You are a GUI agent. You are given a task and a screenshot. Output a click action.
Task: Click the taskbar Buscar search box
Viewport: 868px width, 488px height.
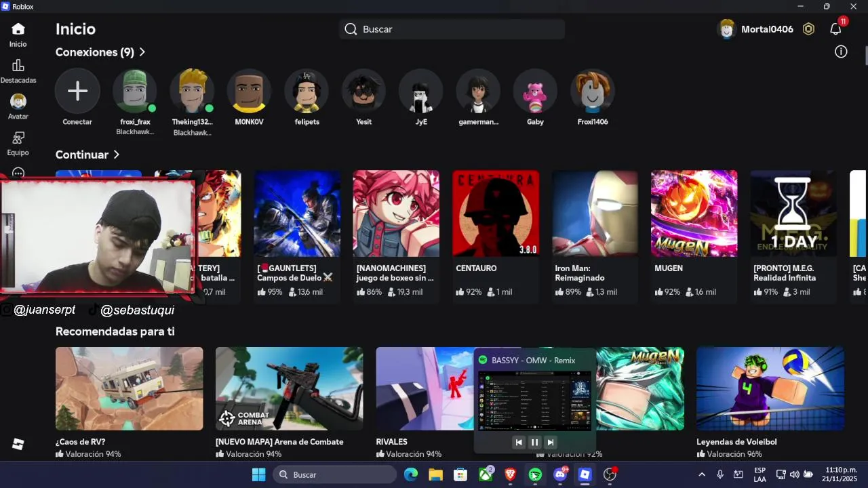pyautogui.click(x=335, y=474)
